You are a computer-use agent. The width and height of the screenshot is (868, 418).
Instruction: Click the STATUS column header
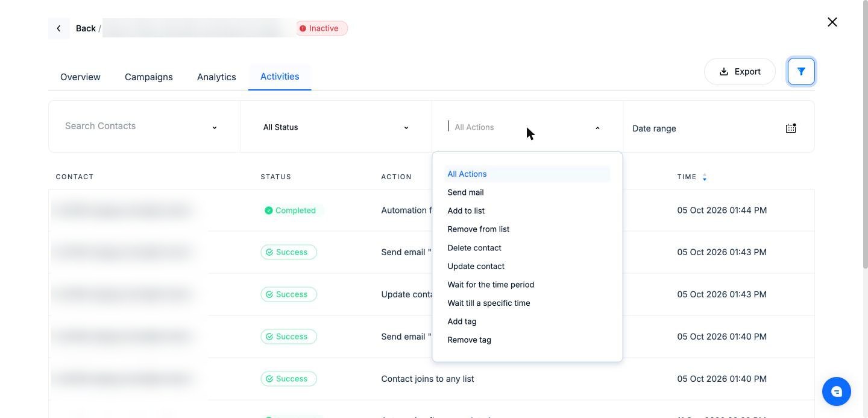[x=276, y=177]
